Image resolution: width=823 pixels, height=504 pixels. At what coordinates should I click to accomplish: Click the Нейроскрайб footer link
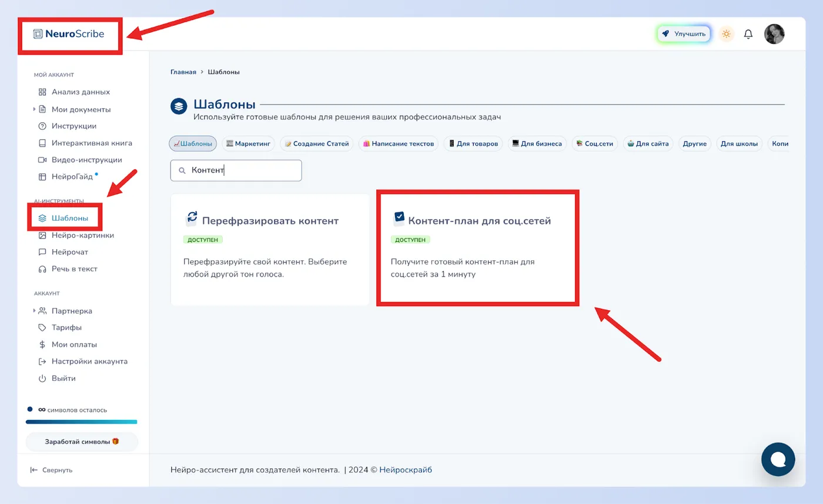coord(406,469)
